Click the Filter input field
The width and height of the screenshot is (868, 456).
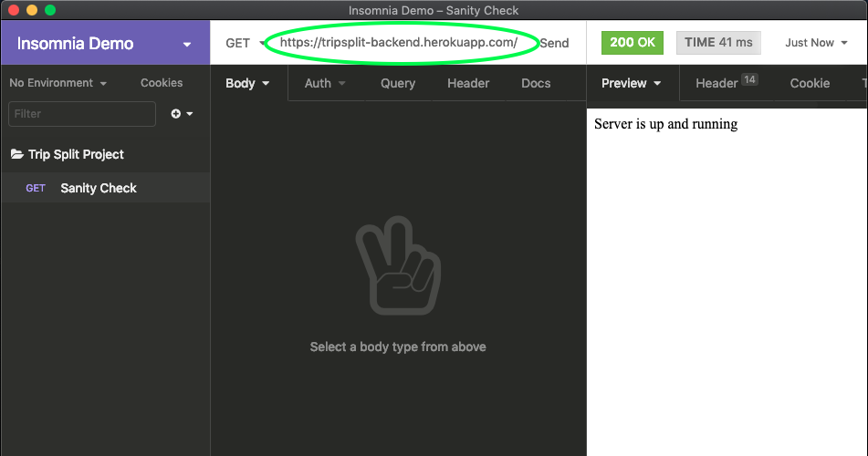tap(82, 114)
